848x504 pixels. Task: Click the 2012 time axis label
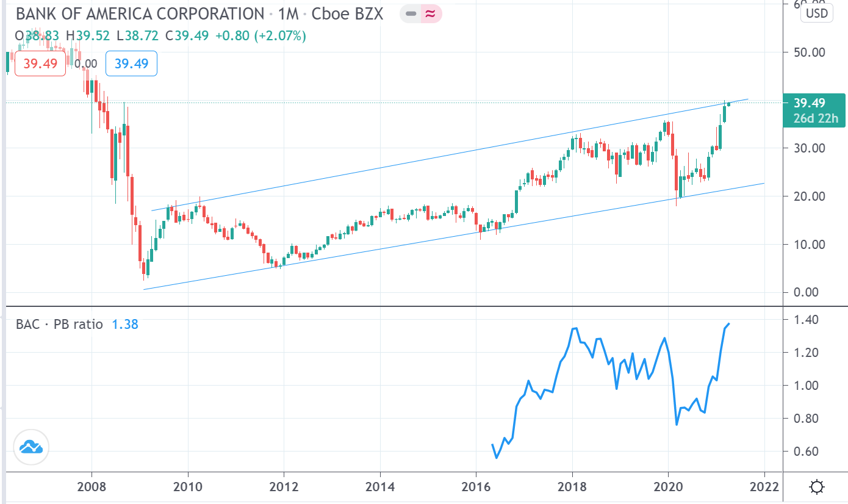pos(284,487)
